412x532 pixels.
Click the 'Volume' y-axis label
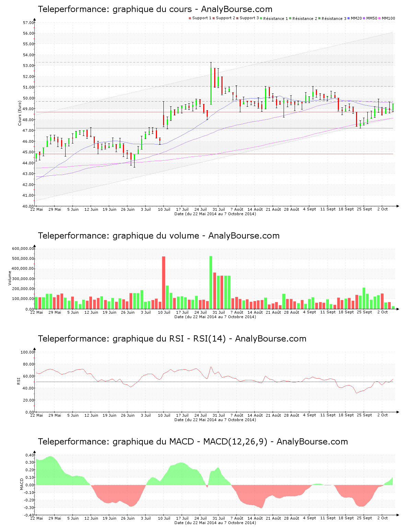click(x=10, y=278)
